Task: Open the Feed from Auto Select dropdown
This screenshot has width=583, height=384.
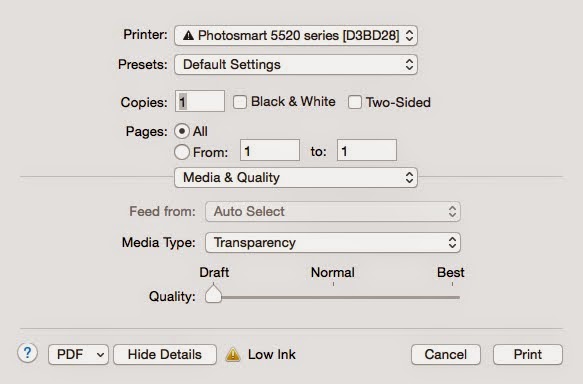Action: tap(333, 212)
